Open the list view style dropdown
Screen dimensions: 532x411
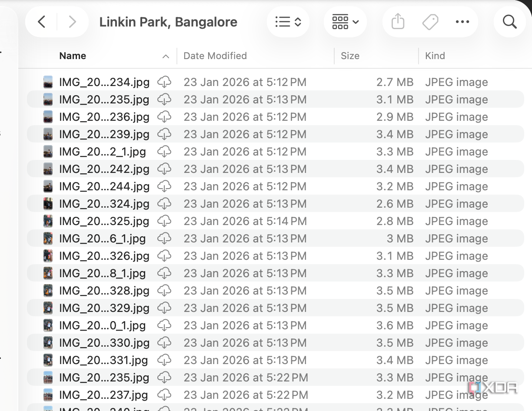click(x=288, y=22)
